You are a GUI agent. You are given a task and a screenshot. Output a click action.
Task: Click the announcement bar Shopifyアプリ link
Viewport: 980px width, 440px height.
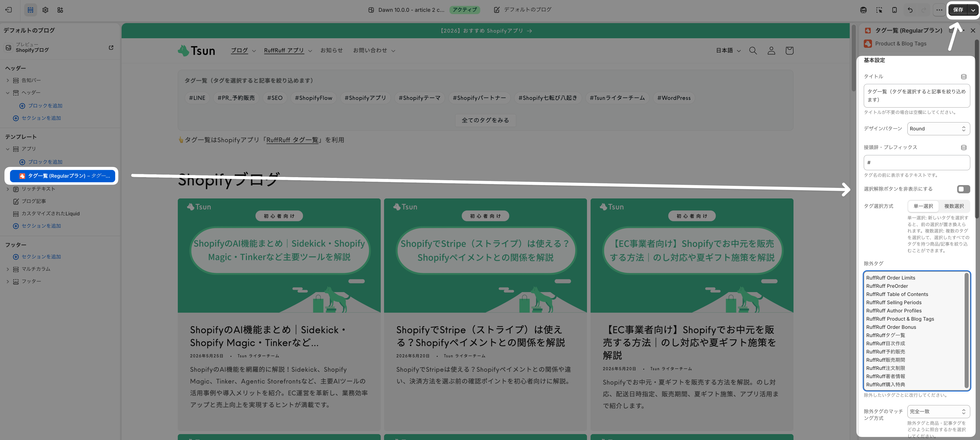486,31
